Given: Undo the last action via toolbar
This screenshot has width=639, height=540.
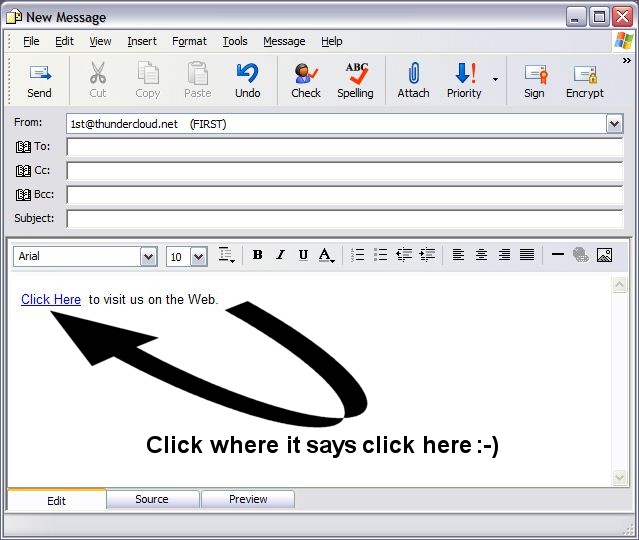Looking at the screenshot, I should pos(247,81).
